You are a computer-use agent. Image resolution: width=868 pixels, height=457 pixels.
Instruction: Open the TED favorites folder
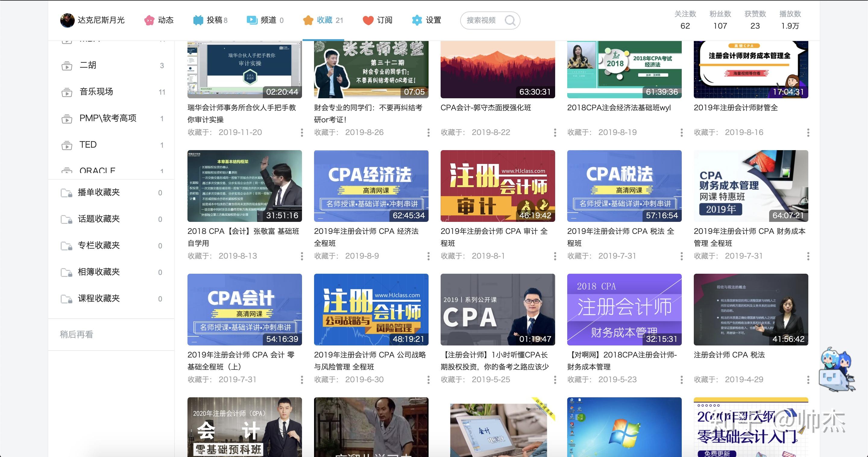pyautogui.click(x=112, y=145)
